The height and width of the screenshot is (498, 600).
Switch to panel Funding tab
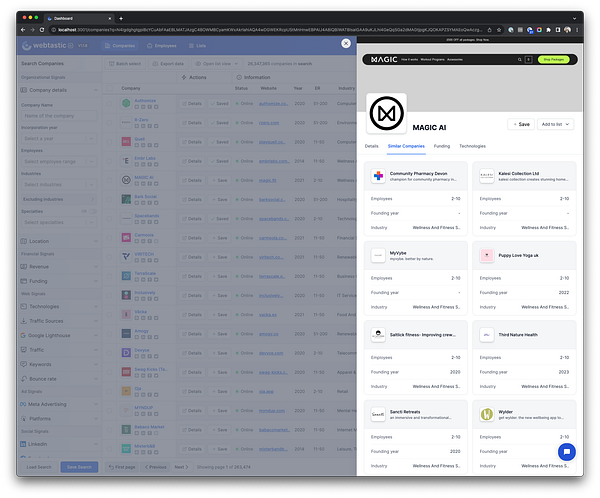pyautogui.click(x=442, y=146)
